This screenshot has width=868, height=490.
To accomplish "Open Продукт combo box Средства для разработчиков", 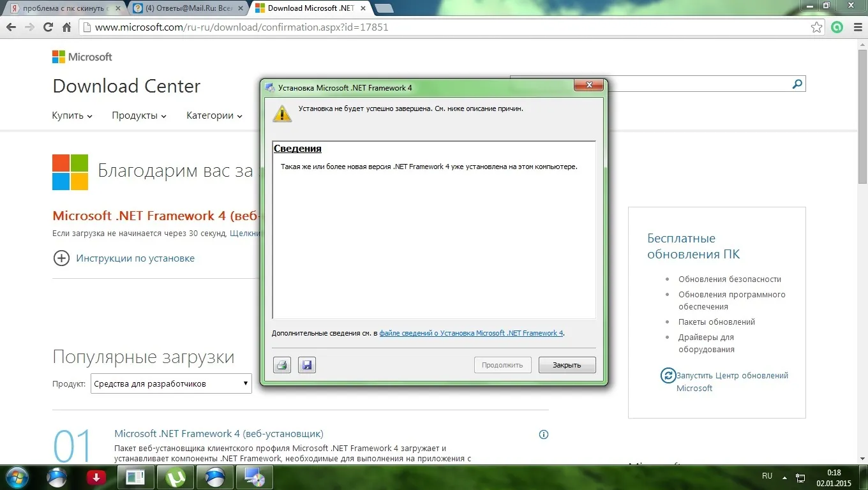I will [x=171, y=383].
